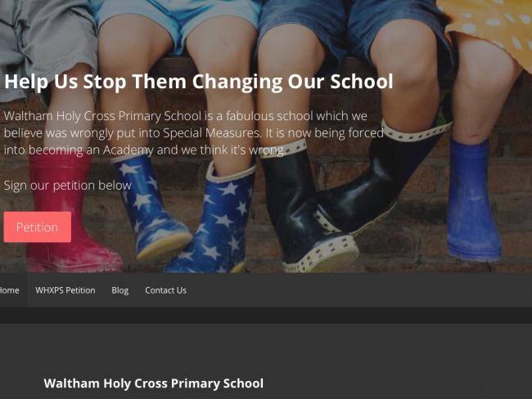The image size is (532, 399).
Task: Click the plain blue boot on the right
Action: [473, 200]
